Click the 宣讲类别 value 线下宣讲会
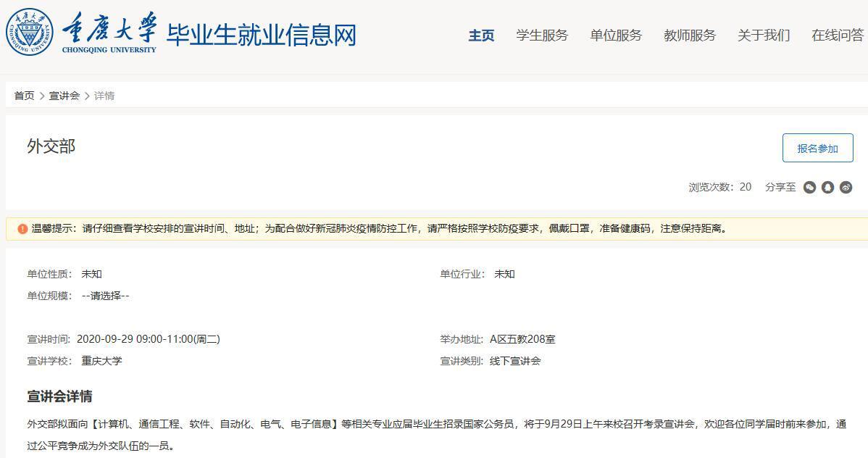 pyautogui.click(x=515, y=361)
